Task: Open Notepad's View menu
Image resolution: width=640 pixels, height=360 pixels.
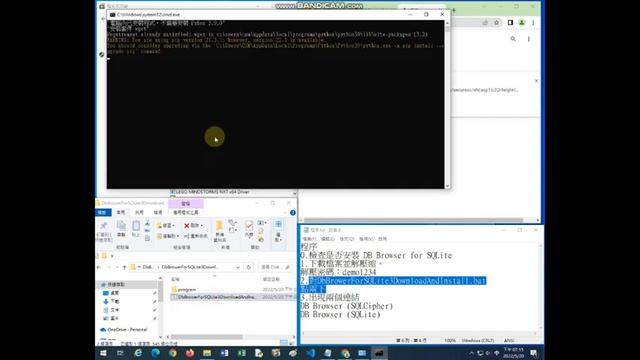Action: (x=366, y=239)
